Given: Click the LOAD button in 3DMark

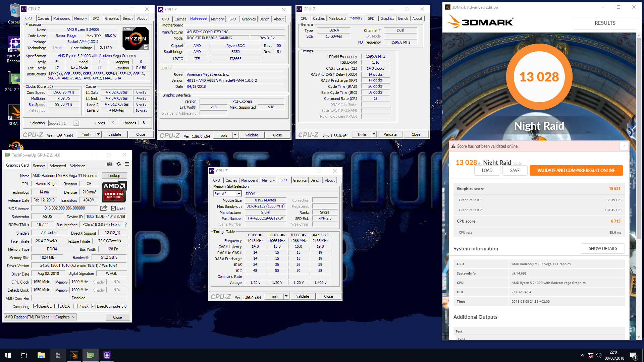Looking at the screenshot, I should tap(487, 170).
